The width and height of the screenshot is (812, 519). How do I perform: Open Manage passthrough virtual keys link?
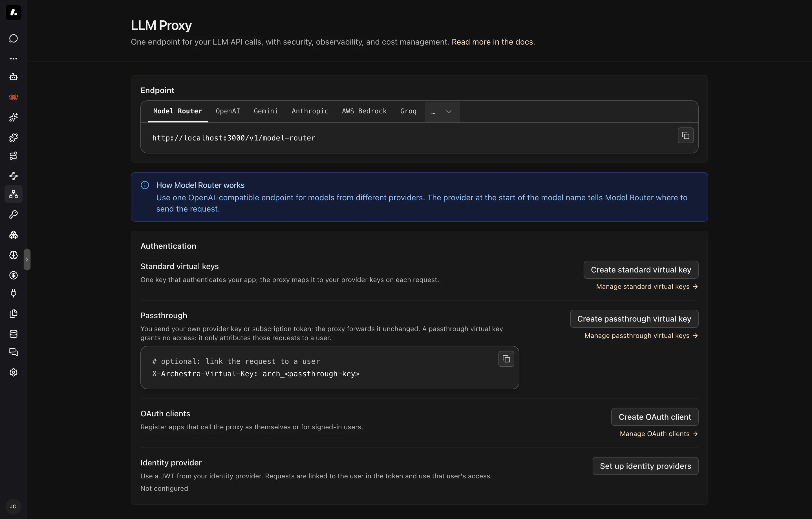click(641, 336)
